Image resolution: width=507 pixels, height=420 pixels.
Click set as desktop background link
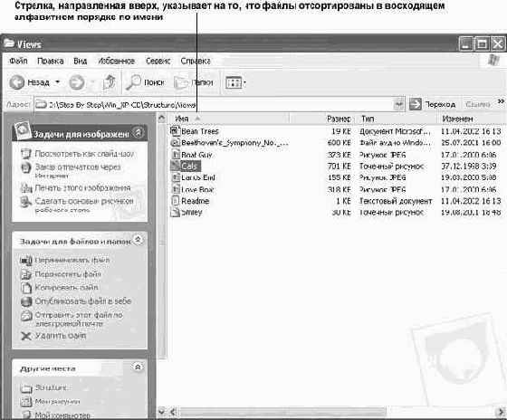coord(84,205)
